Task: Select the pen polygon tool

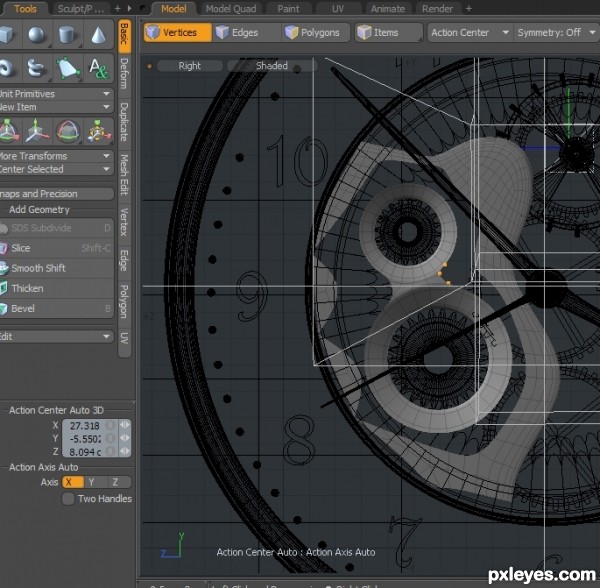Action: pyautogui.click(x=67, y=68)
